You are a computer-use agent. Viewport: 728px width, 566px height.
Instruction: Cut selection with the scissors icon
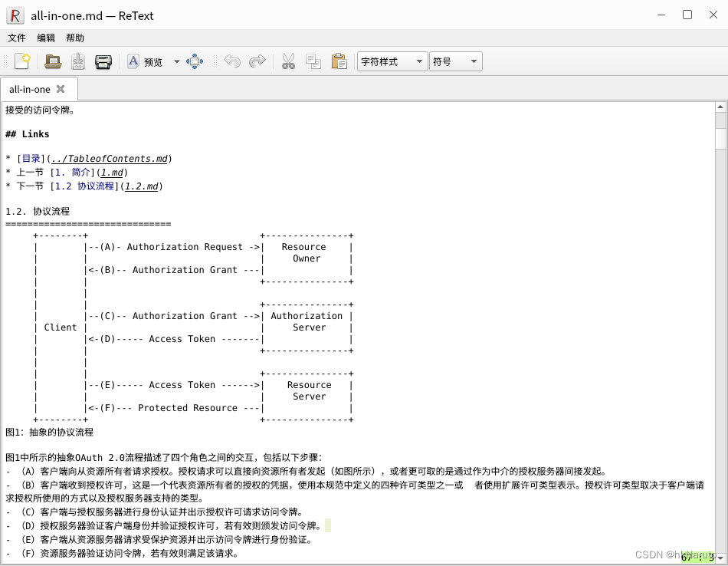pyautogui.click(x=288, y=61)
